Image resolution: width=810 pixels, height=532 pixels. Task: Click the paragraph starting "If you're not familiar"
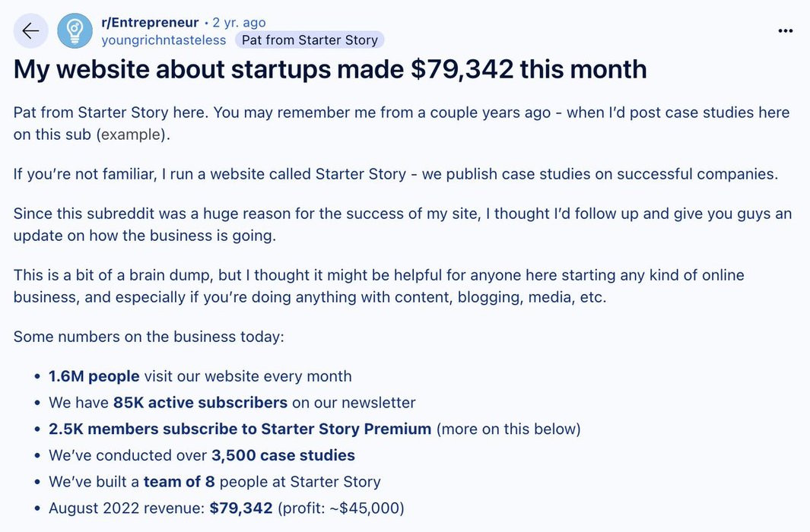pyautogui.click(x=395, y=174)
